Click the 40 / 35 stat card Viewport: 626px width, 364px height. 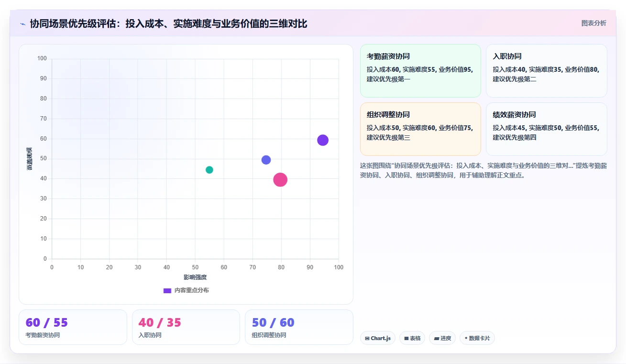pos(186,327)
